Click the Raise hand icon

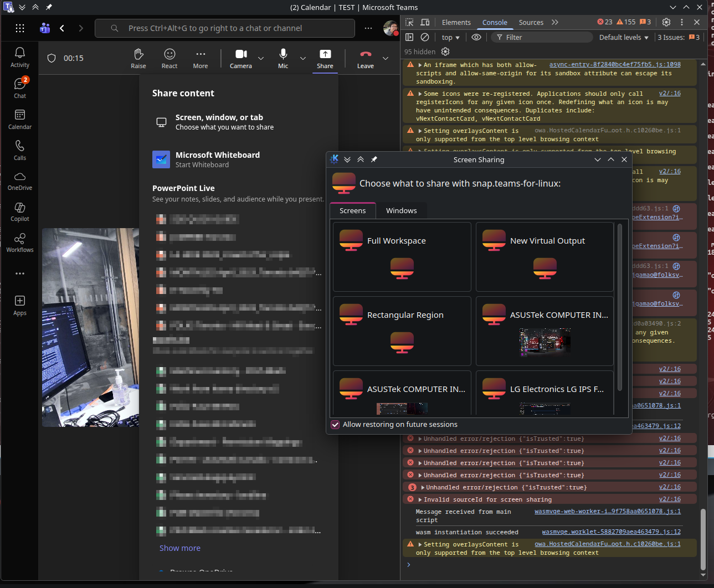138,58
